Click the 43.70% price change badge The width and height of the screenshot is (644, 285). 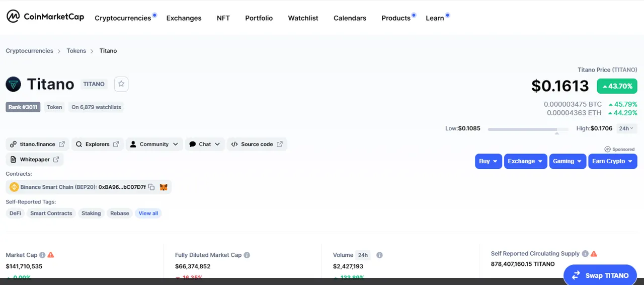617,86
